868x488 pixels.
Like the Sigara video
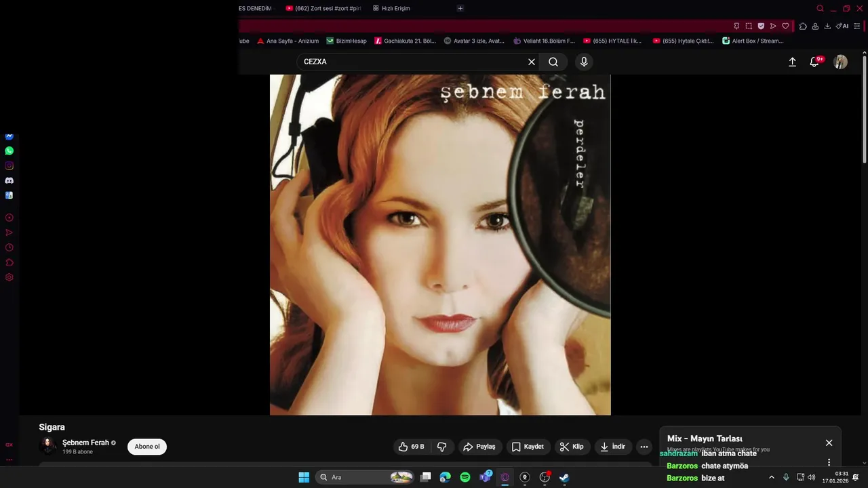click(x=411, y=447)
